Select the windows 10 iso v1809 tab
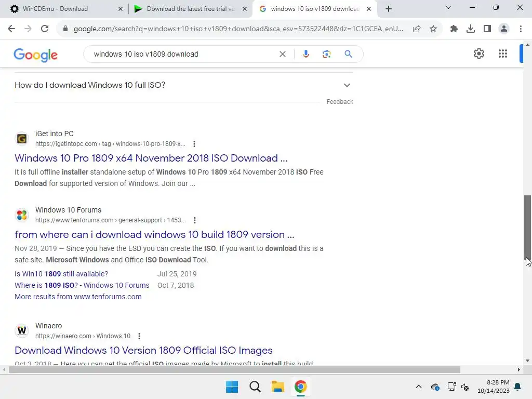 click(x=315, y=9)
